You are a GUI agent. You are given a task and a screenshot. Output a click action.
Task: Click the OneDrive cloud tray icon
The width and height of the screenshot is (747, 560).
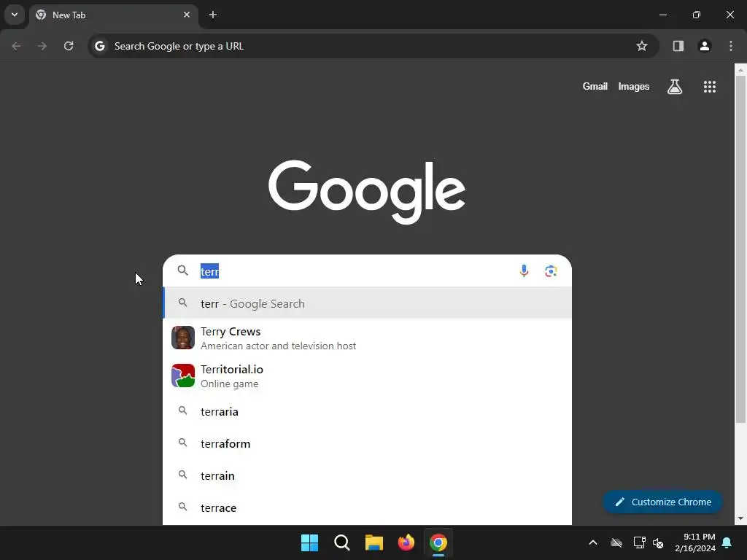click(616, 542)
